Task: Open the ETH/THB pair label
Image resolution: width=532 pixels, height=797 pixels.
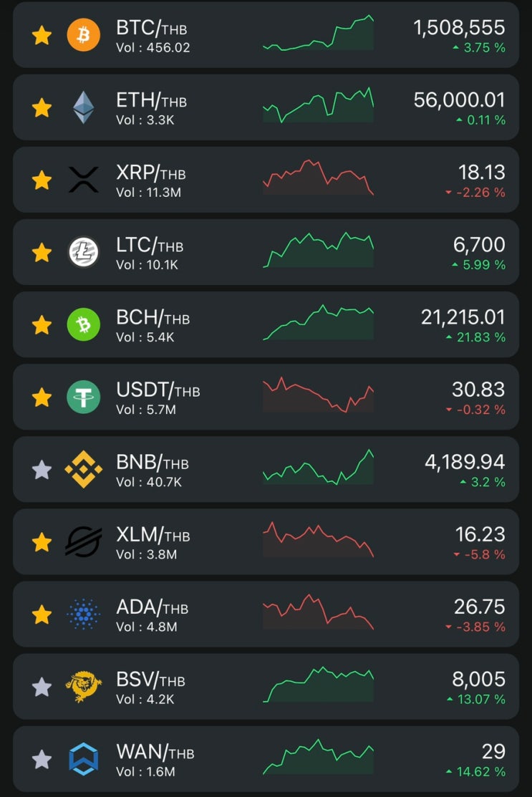Action: click(151, 100)
